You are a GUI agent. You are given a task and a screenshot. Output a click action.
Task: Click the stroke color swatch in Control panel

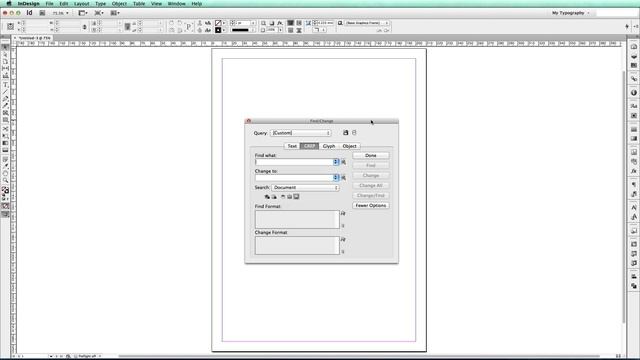click(x=218, y=30)
